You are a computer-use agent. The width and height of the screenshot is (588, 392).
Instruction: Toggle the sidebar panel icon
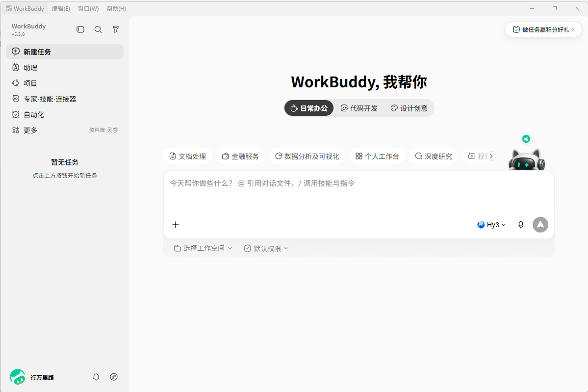pos(80,29)
